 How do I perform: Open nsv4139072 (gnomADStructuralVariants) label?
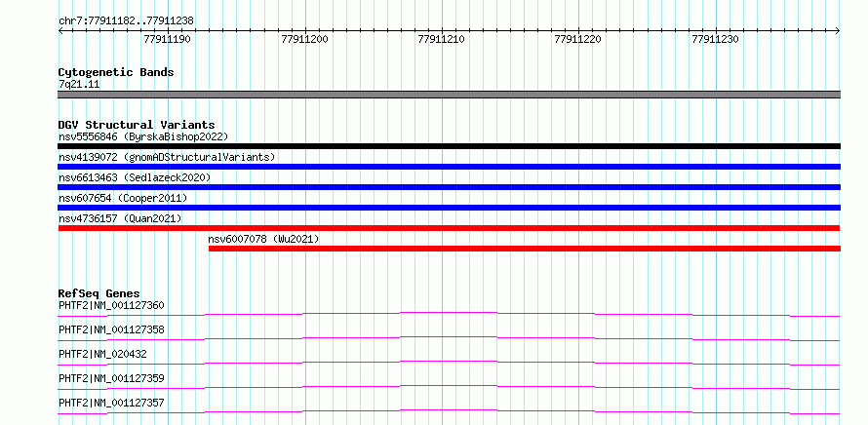pos(167,157)
